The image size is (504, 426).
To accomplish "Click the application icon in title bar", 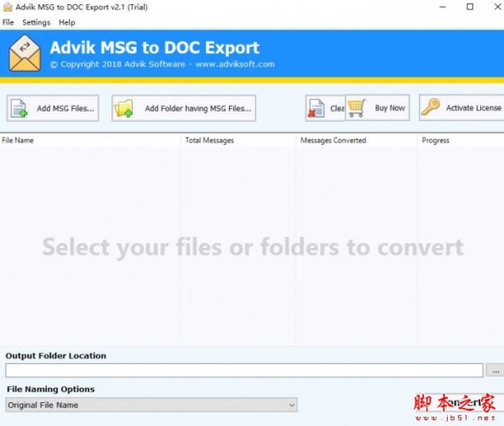I will pyautogui.click(x=8, y=7).
